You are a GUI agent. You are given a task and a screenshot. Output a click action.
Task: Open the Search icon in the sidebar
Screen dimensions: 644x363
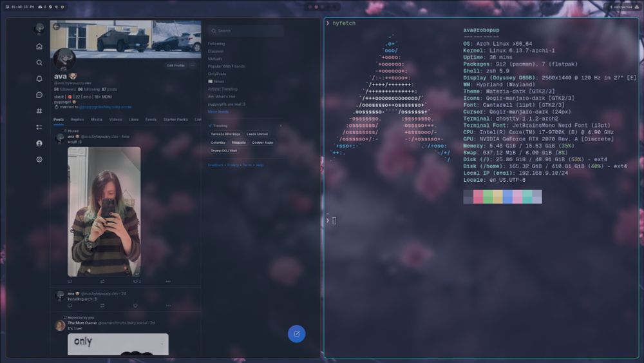click(39, 63)
